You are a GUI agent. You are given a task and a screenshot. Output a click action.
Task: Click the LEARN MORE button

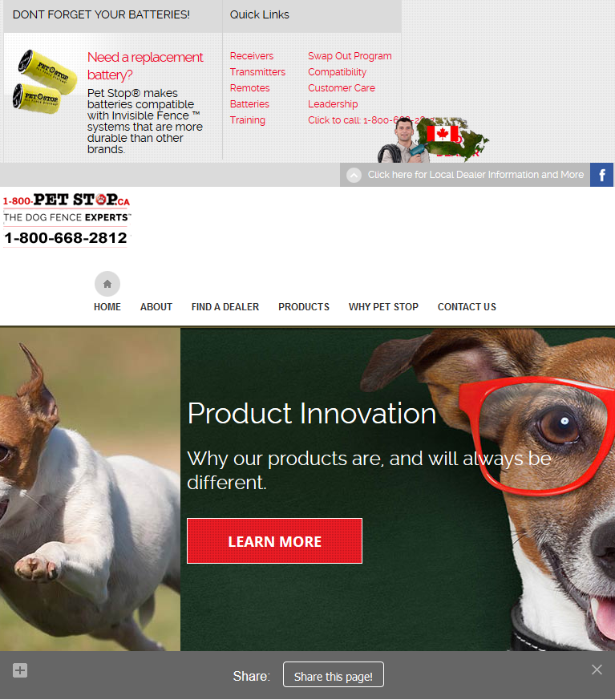[274, 541]
